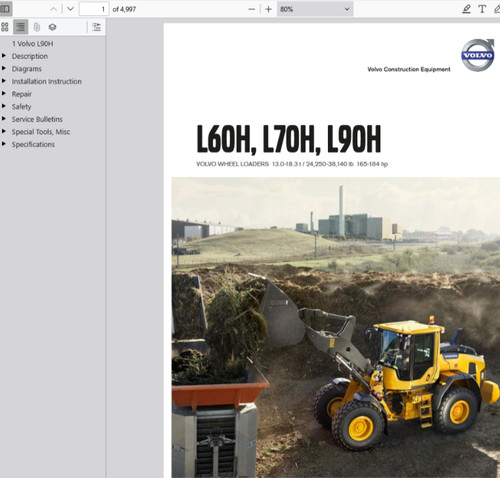Jump to the Installation Instruction bookmark
The image size is (500, 478).
[x=47, y=81]
